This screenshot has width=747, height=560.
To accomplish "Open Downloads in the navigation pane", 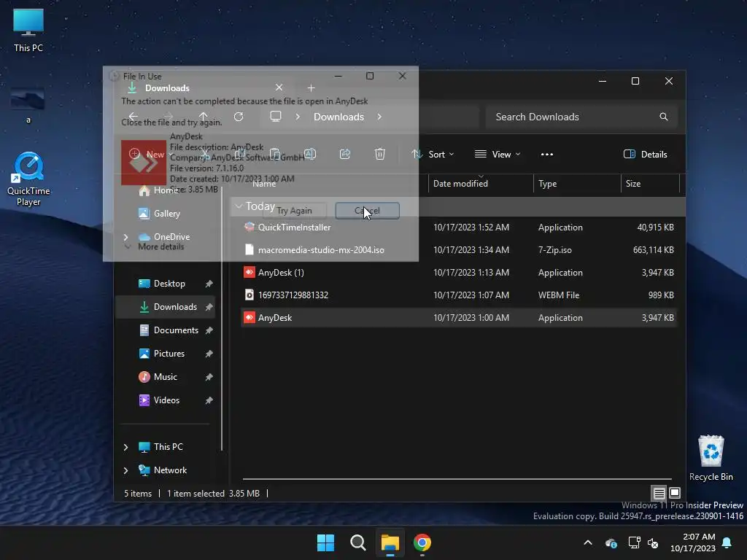I will click(x=166, y=307).
